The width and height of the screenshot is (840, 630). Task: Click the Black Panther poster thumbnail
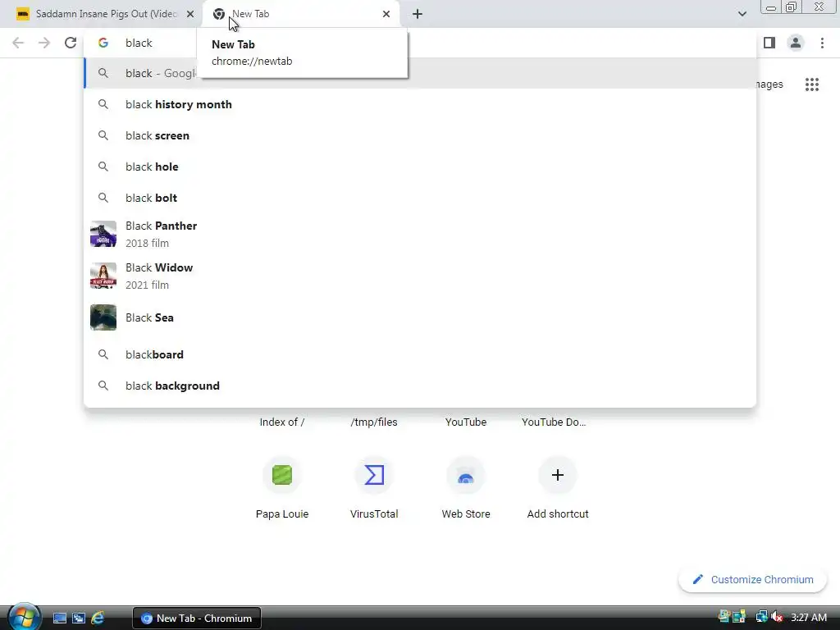(103, 234)
